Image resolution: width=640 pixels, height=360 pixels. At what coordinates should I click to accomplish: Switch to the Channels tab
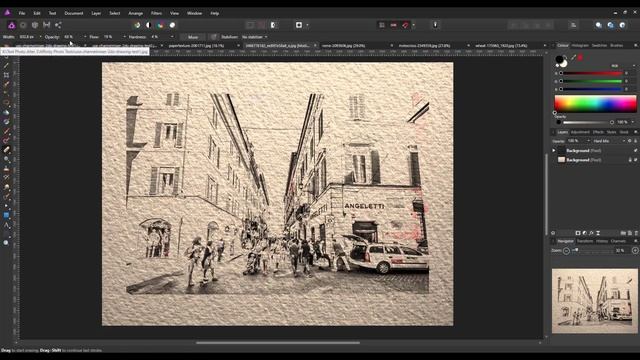click(618, 241)
